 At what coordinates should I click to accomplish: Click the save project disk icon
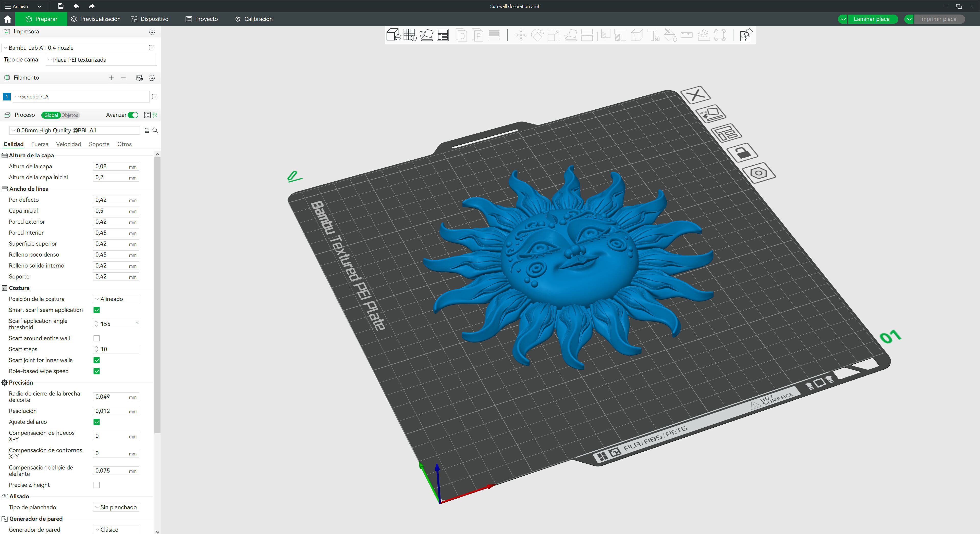pyautogui.click(x=61, y=6)
